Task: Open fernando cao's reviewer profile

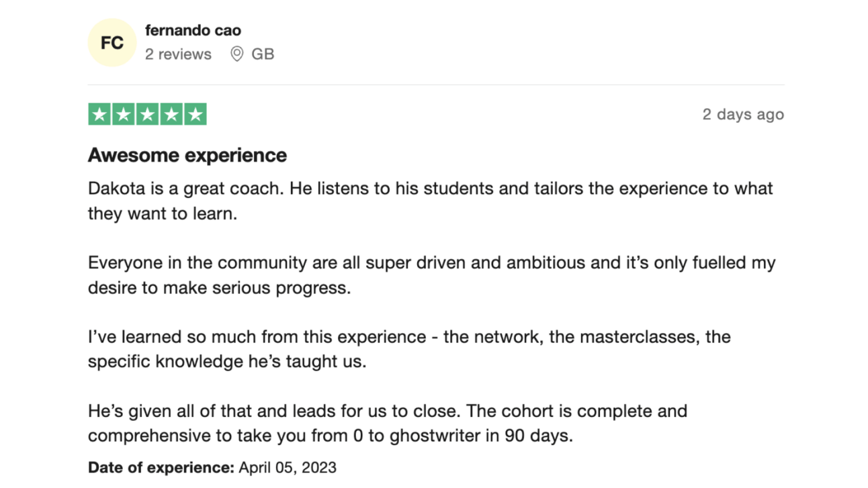Action: pos(193,30)
